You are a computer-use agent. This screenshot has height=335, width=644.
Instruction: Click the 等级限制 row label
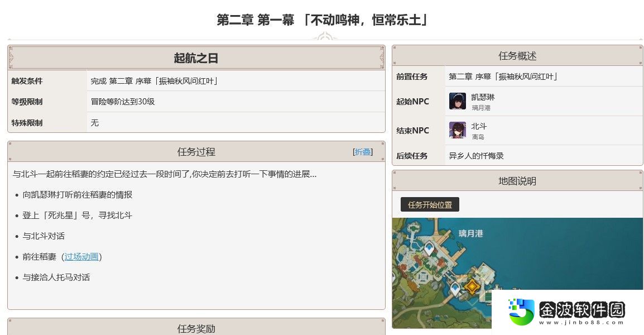tap(27, 102)
